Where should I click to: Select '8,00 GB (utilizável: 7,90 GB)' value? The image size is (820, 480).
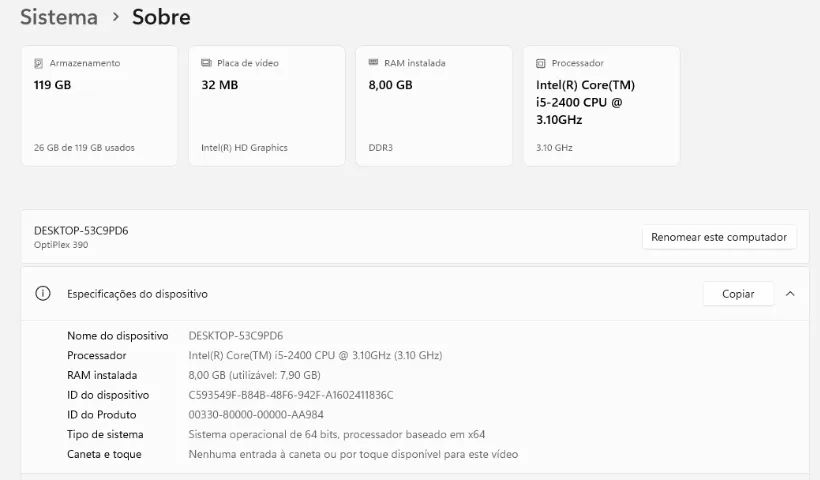tap(255, 375)
